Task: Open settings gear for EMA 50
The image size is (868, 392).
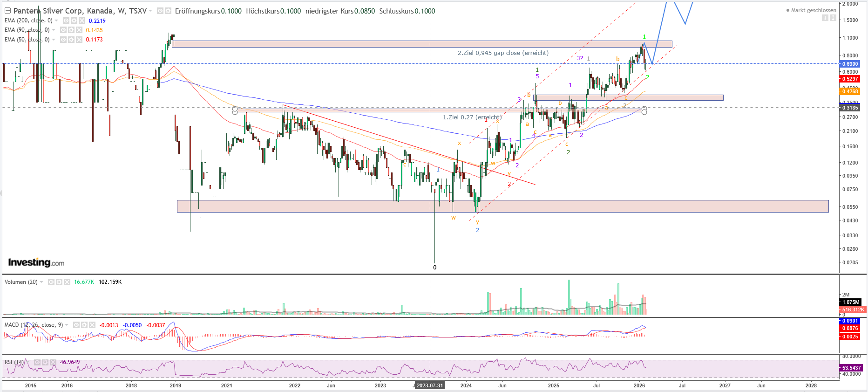Action: pyautogui.click(x=71, y=40)
